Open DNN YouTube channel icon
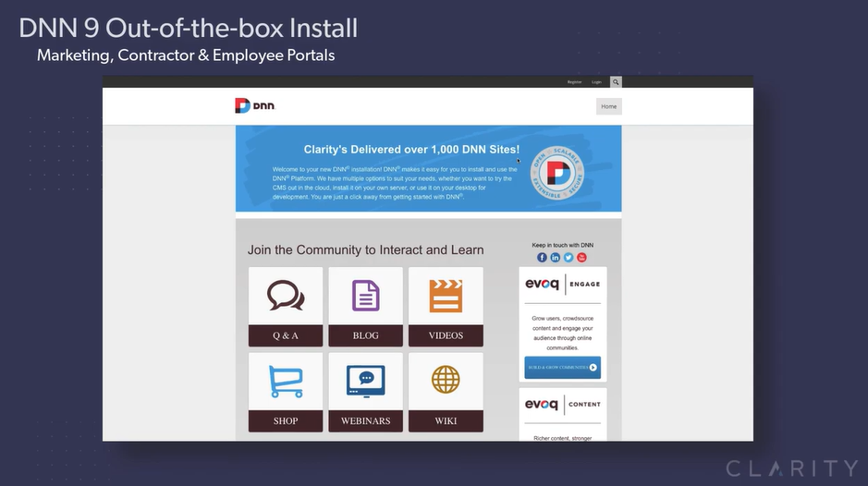Image resolution: width=868 pixels, height=486 pixels. tap(581, 258)
